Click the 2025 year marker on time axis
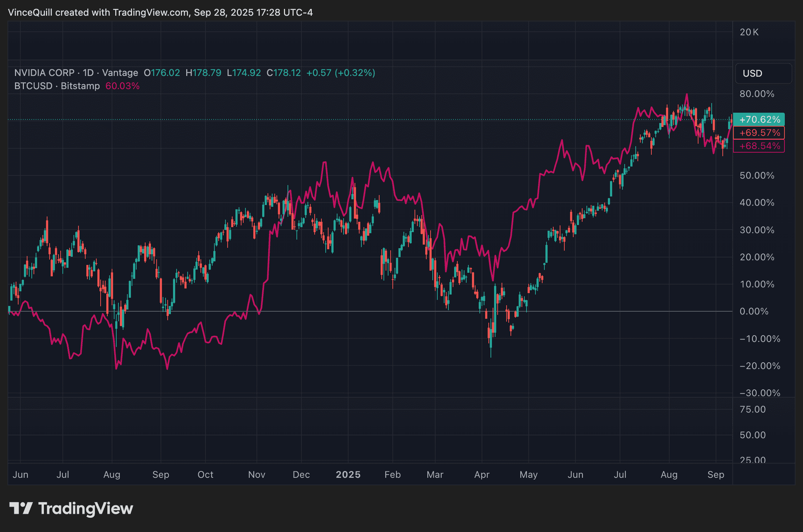The image size is (803, 532). coord(348,475)
